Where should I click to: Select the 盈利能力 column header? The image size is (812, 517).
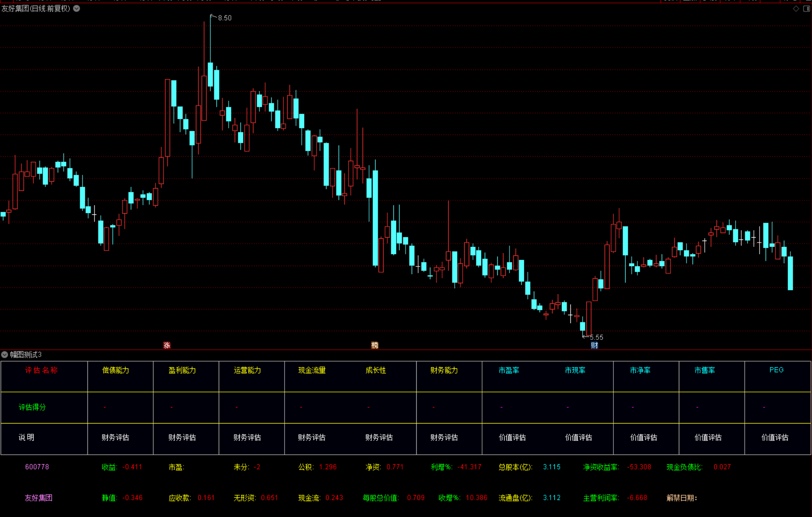click(182, 370)
